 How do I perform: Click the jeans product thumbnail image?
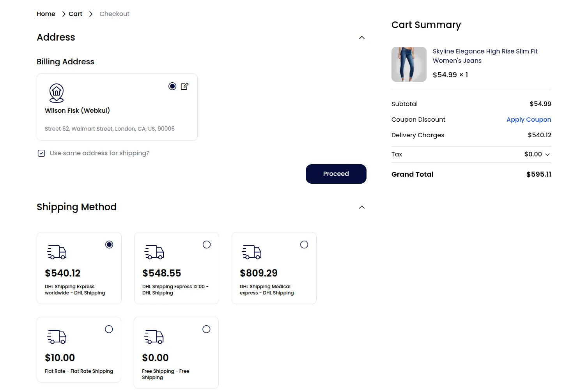coord(409,64)
